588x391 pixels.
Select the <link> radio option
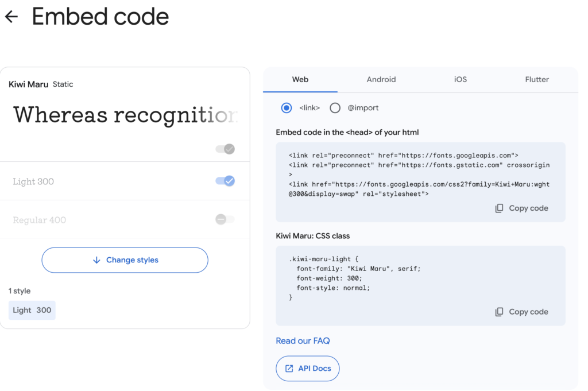tap(287, 108)
